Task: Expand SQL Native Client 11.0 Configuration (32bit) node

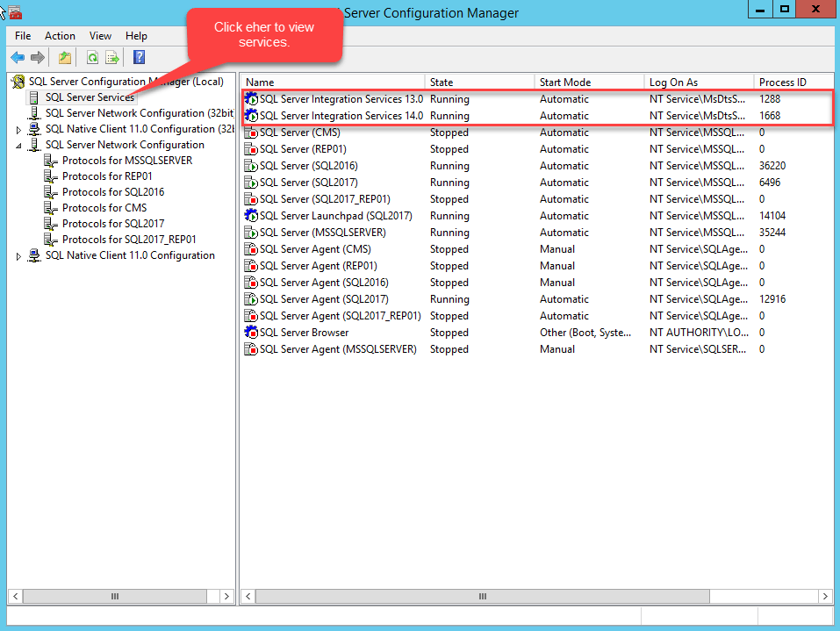Action: click(18, 130)
